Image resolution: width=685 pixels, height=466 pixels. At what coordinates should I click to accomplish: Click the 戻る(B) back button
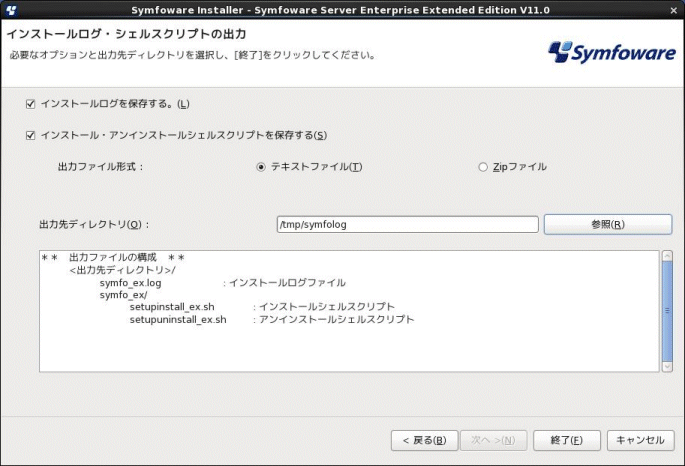pos(424,440)
